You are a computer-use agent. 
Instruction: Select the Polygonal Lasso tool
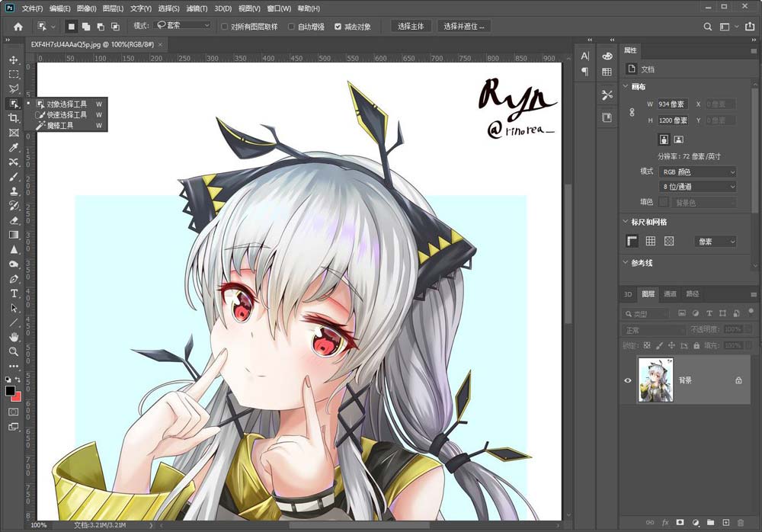pos(14,89)
